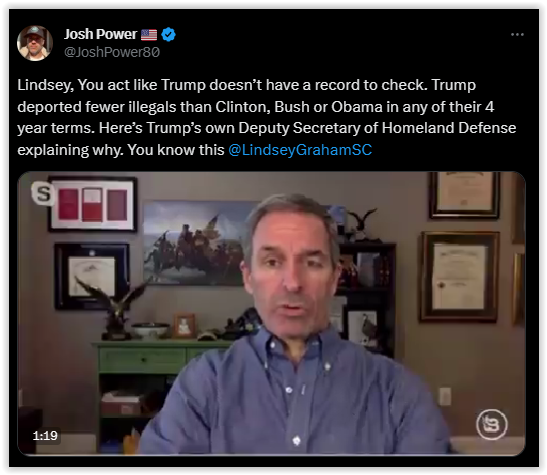Click the dark-framed document behind the eagle statue

[x=92, y=276]
